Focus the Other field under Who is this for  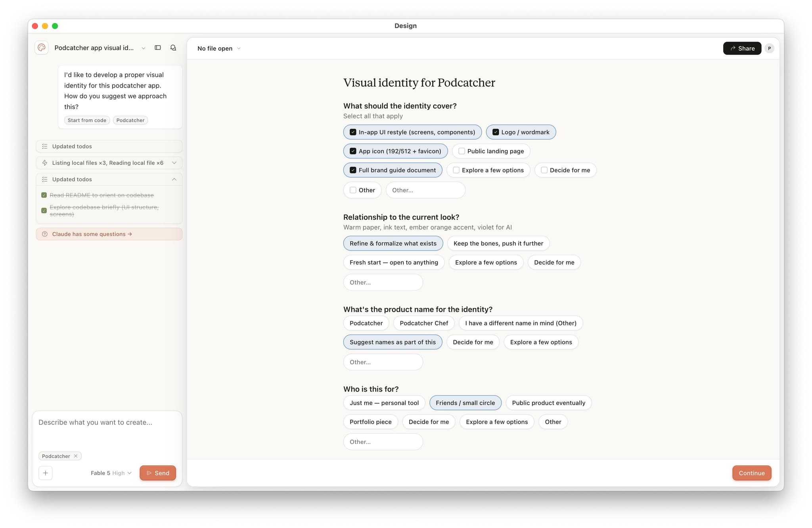383,442
